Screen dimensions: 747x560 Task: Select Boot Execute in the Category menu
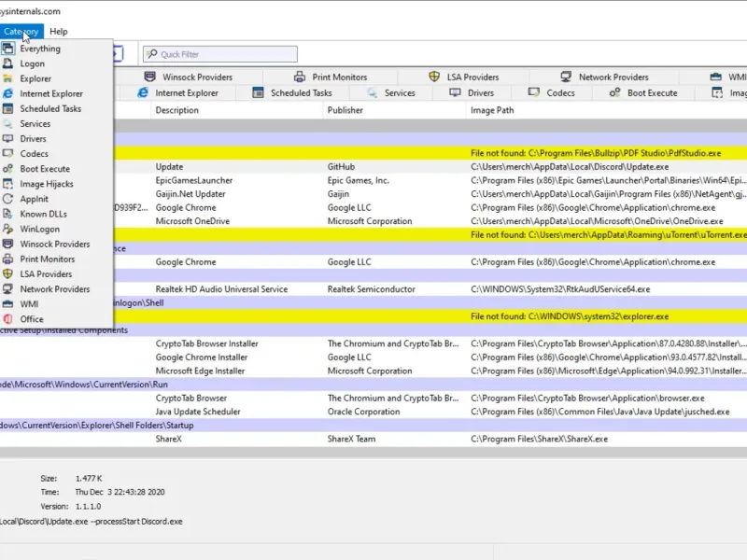click(x=45, y=169)
